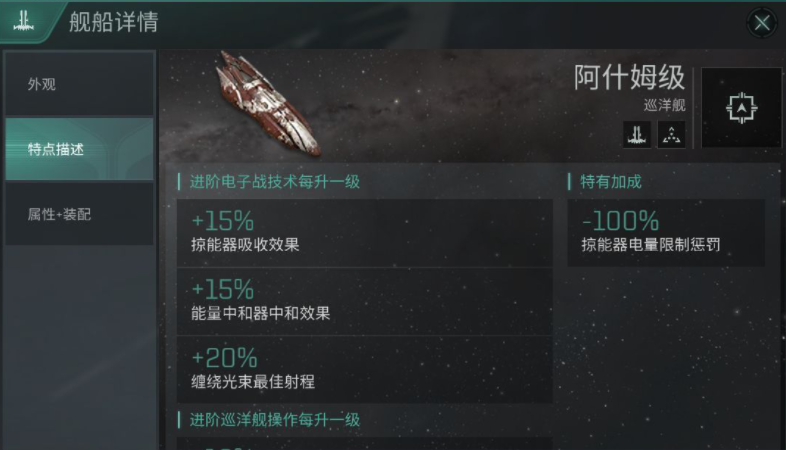Click the 特有加成 section header
Image resolution: width=786 pixels, height=450 pixels.
click(x=610, y=182)
